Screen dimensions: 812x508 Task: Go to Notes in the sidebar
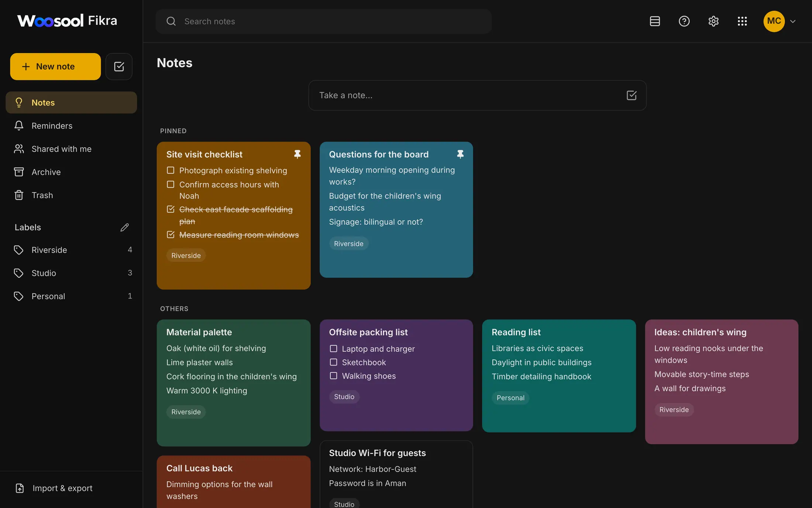(x=71, y=102)
